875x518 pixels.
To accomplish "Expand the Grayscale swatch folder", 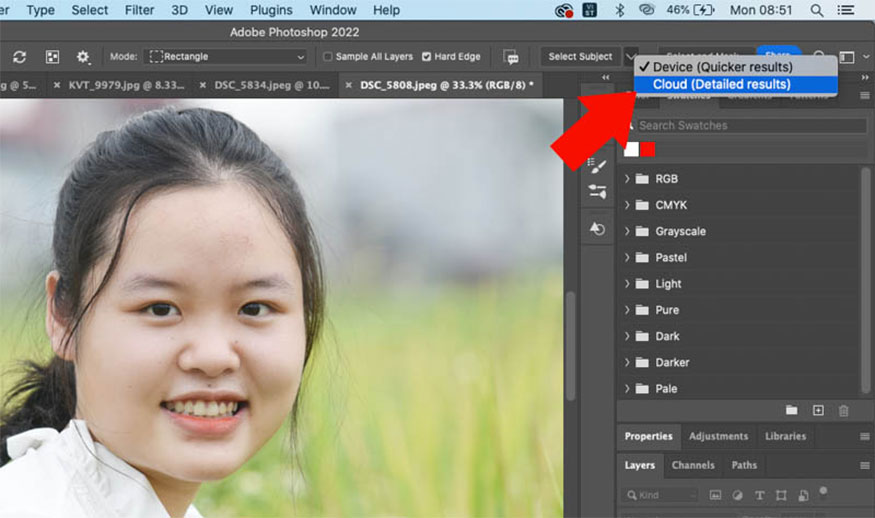I will click(627, 231).
